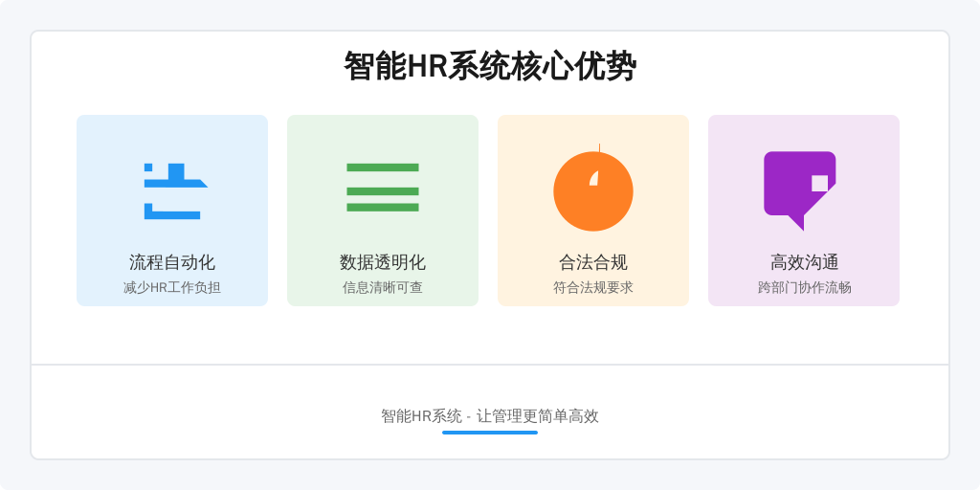Image resolution: width=980 pixels, height=490 pixels.
Task: Click the 跨部门协作流畅 description
Action: coord(804,288)
